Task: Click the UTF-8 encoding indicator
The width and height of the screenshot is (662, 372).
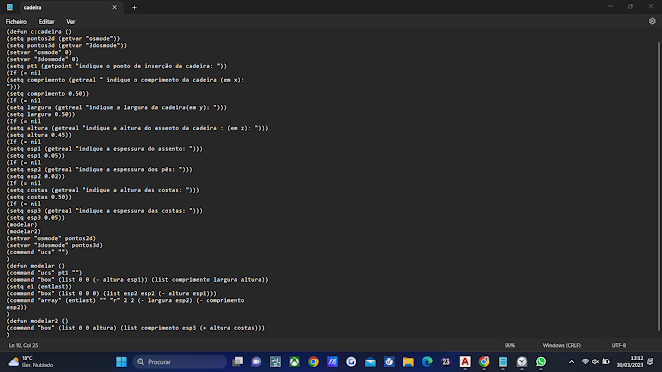Action: point(619,345)
